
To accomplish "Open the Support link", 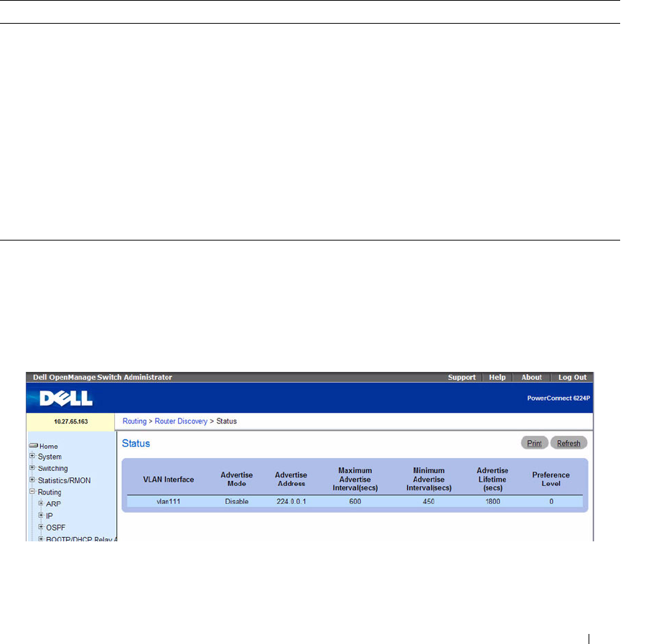I will [x=462, y=378].
